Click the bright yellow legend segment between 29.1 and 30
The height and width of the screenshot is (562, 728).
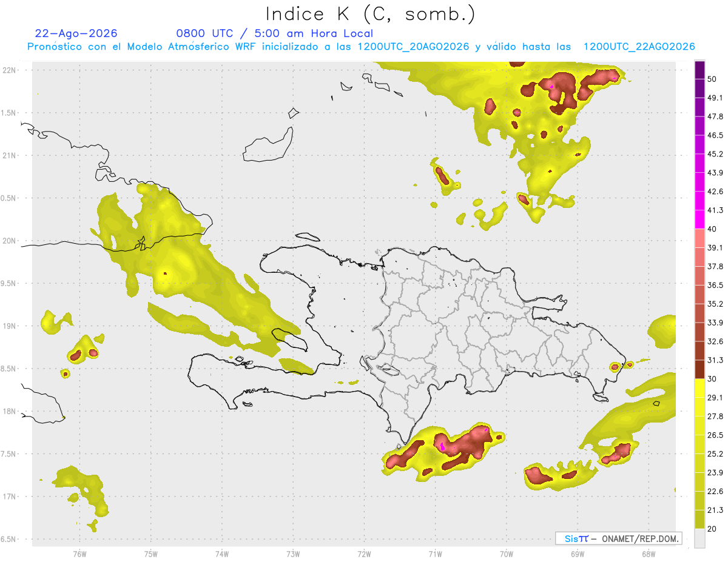[699, 389]
